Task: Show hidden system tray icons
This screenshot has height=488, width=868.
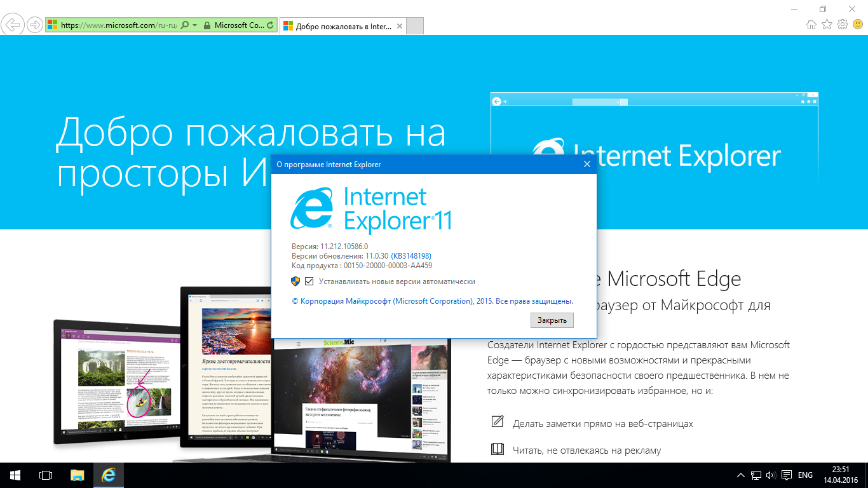Action: pyautogui.click(x=741, y=475)
